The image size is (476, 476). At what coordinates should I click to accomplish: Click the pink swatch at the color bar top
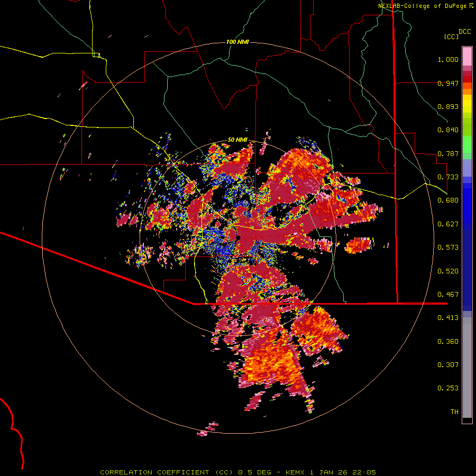tap(467, 56)
